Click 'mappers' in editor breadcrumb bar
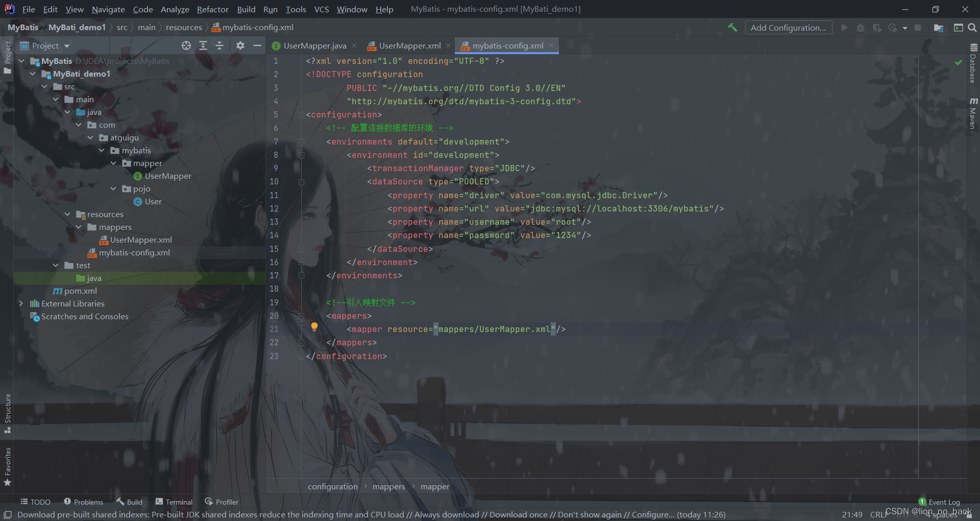This screenshot has width=980, height=521. (x=389, y=486)
